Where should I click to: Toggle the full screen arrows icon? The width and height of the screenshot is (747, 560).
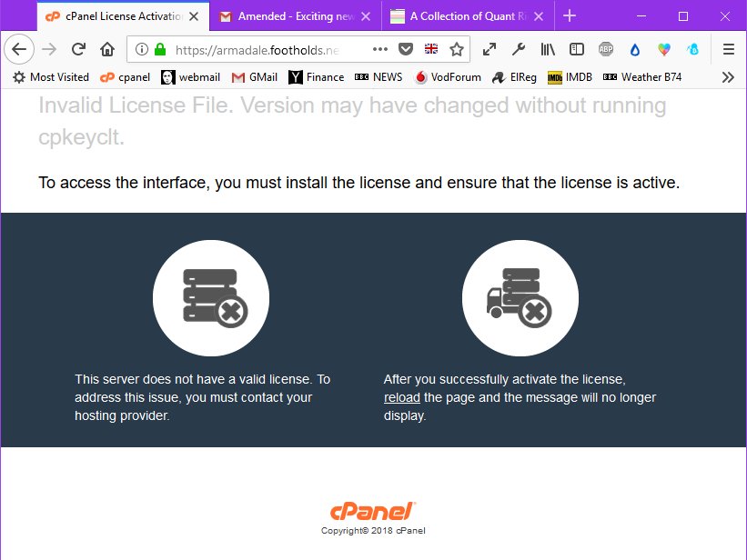coord(490,49)
